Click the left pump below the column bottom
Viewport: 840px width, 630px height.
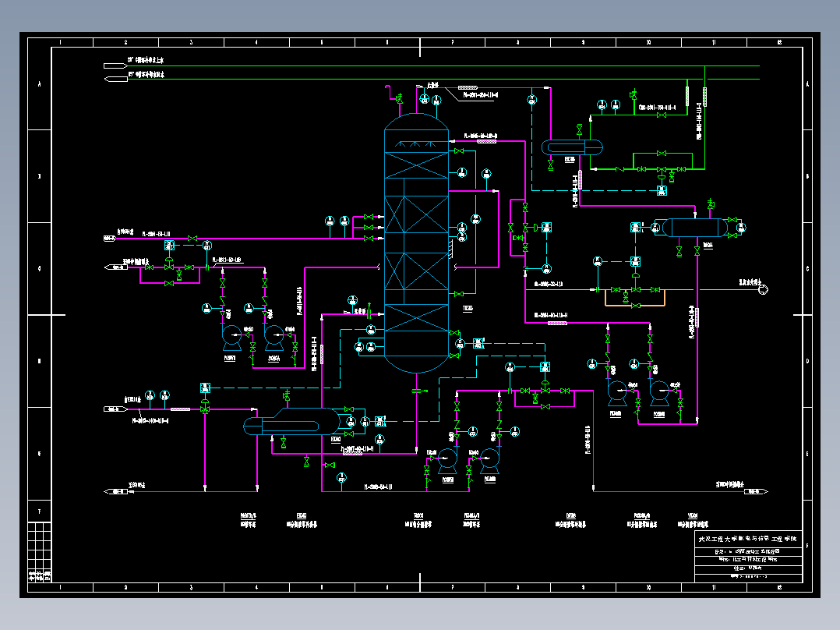[x=447, y=461]
